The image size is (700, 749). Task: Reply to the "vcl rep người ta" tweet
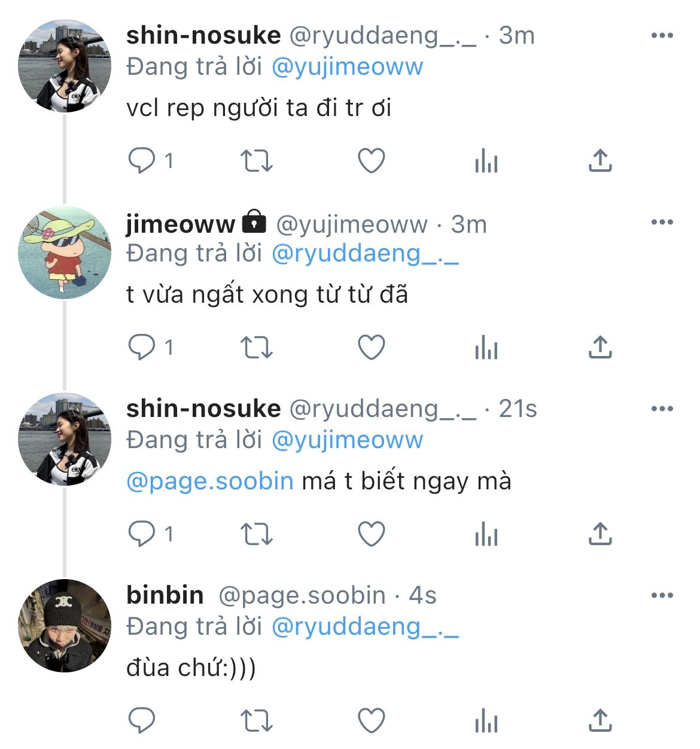coord(142,161)
